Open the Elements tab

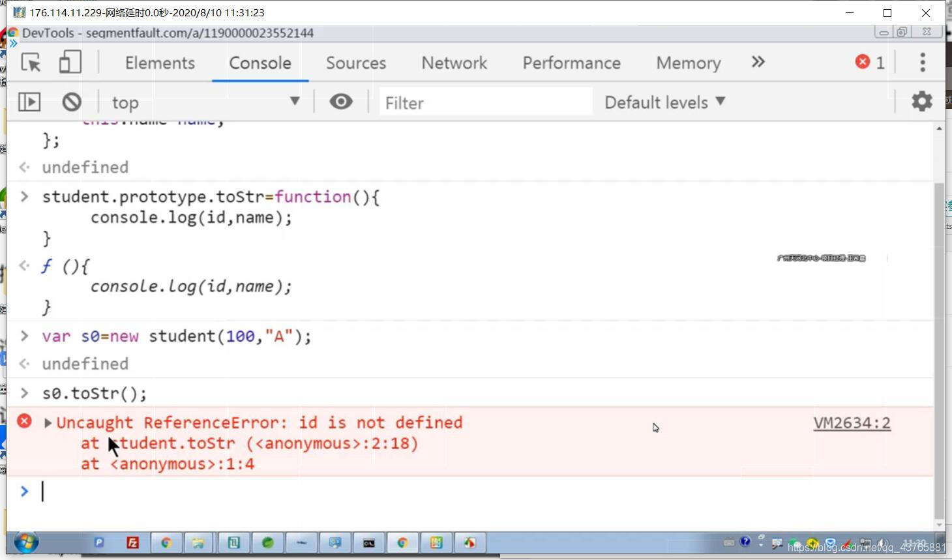160,63
